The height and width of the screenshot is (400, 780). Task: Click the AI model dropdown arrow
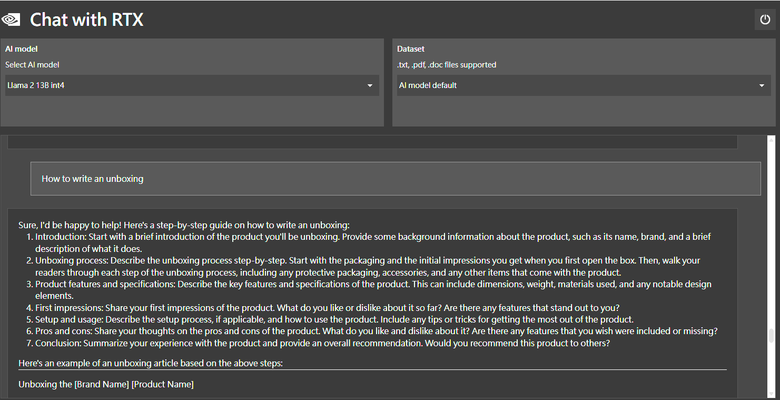pyautogui.click(x=370, y=86)
